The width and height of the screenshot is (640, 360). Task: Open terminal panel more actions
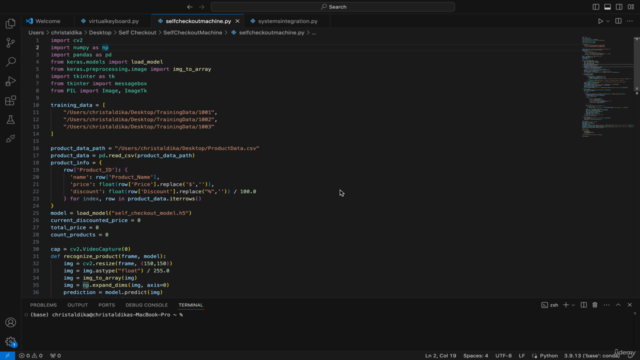[607, 305]
